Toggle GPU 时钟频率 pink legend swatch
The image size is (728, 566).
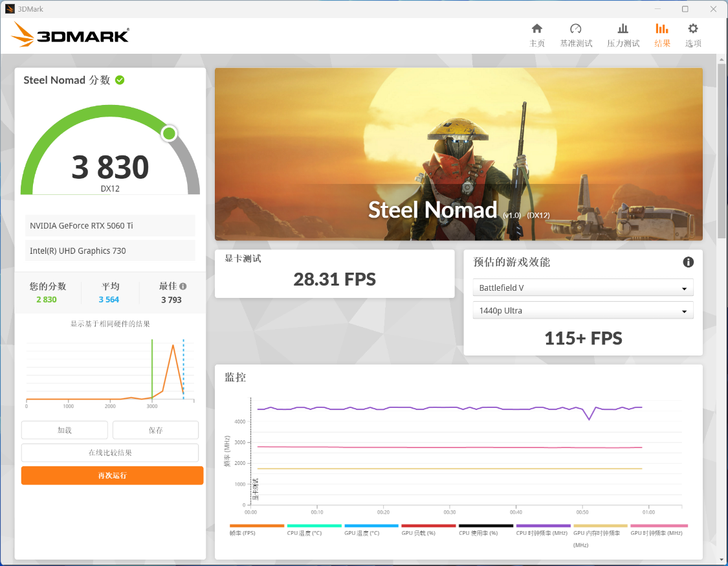[x=658, y=526]
